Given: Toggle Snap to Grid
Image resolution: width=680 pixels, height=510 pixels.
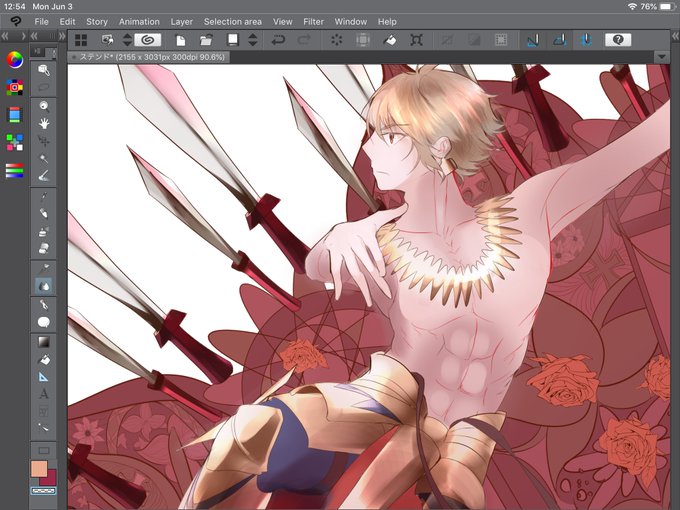Looking at the screenshot, I should 586,40.
